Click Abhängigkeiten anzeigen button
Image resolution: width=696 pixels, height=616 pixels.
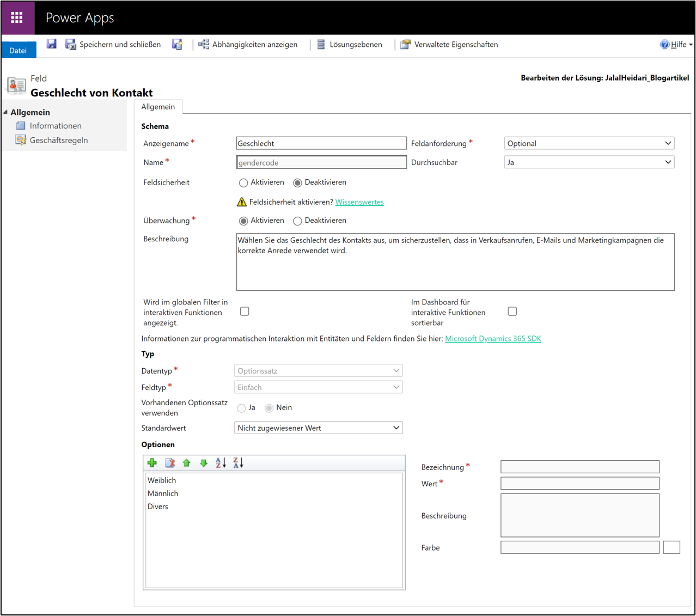pos(248,45)
